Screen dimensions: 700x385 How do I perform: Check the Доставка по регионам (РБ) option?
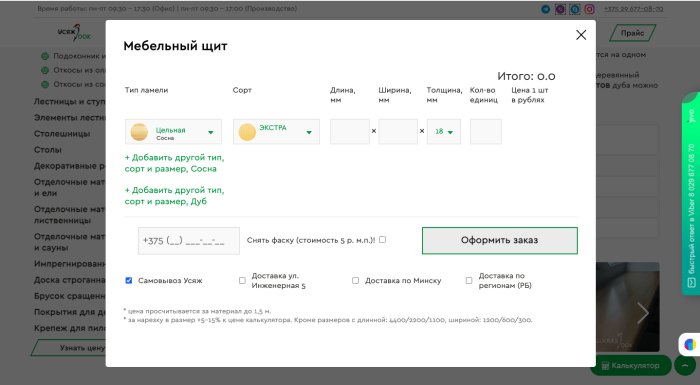pos(469,280)
